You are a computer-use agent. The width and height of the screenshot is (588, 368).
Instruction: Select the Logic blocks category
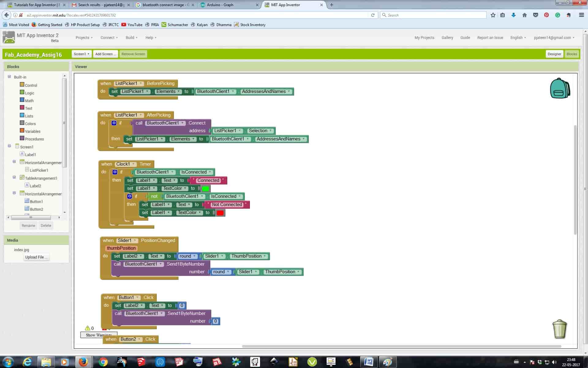pos(27,93)
